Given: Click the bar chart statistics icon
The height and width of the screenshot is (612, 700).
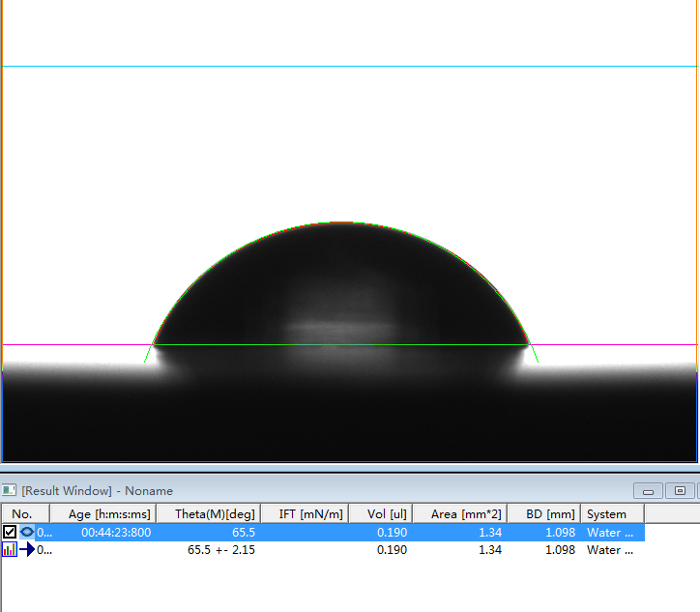Looking at the screenshot, I should [10, 550].
